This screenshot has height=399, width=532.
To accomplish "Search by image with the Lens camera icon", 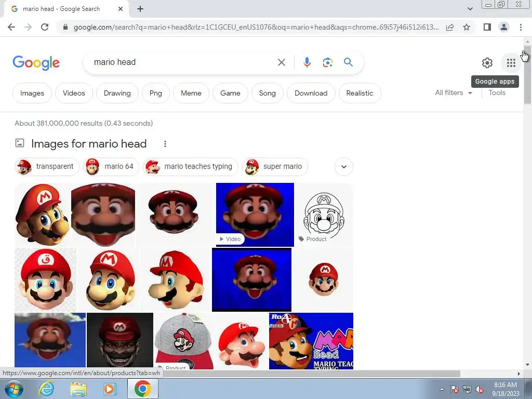I will [327, 62].
